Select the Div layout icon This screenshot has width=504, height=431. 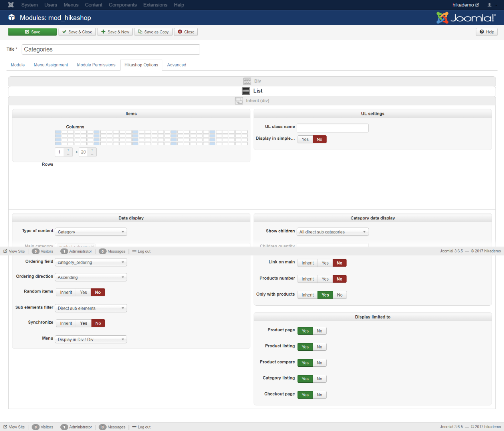pyautogui.click(x=247, y=81)
